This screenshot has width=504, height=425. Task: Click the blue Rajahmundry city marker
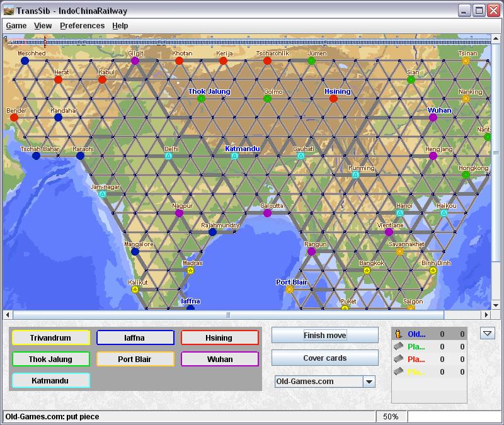pyautogui.click(x=212, y=232)
